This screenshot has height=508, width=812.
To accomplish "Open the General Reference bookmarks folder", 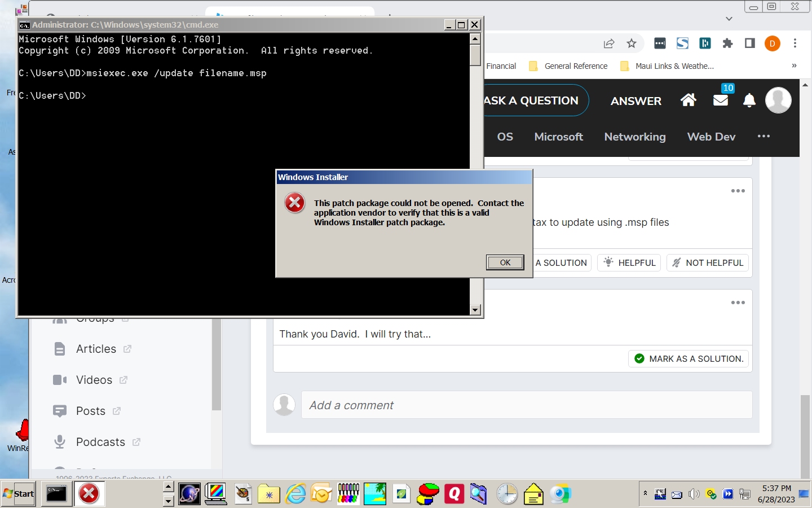I will (x=568, y=66).
